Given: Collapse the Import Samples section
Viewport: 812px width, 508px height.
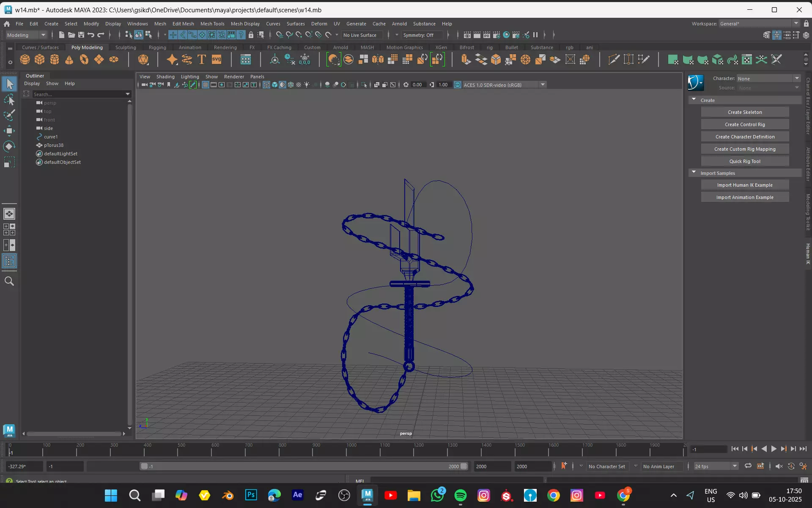Looking at the screenshot, I should click(x=694, y=173).
